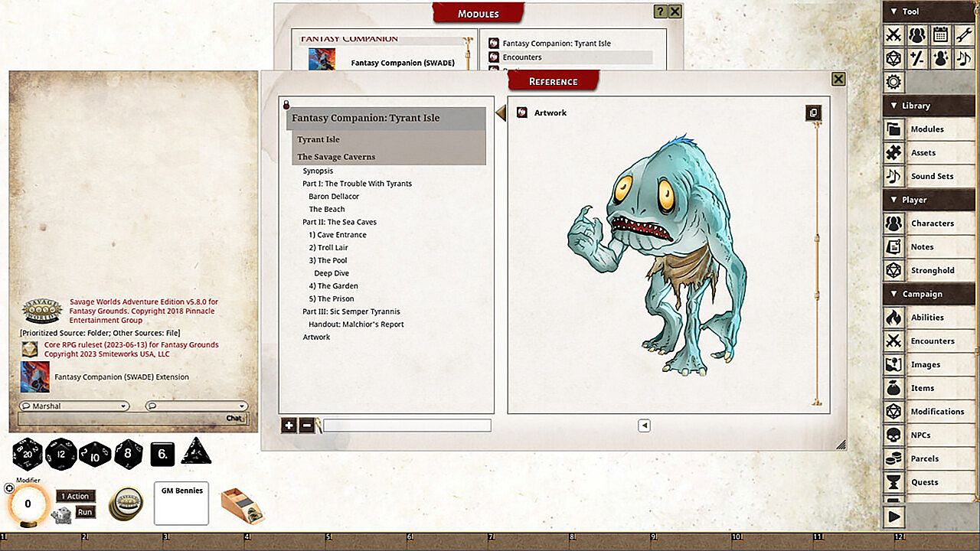Select Handout: Malchior's Report
The height and width of the screenshot is (551, 980).
click(356, 324)
